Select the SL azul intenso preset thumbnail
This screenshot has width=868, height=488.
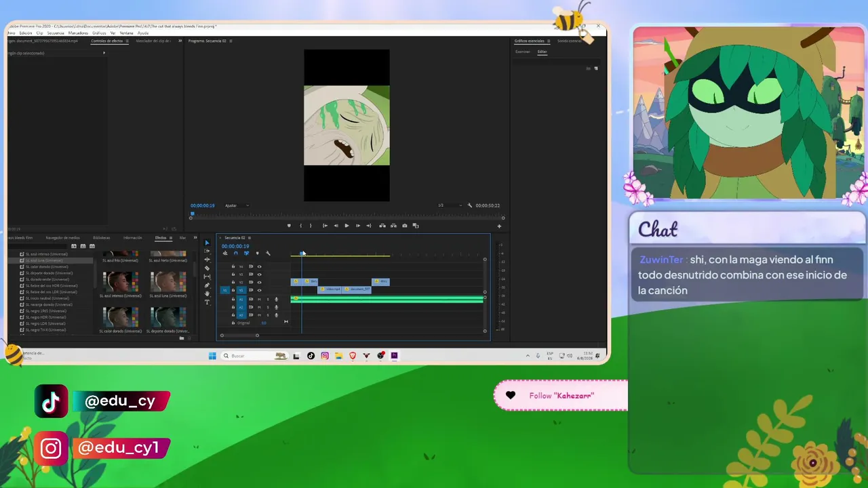tap(121, 281)
